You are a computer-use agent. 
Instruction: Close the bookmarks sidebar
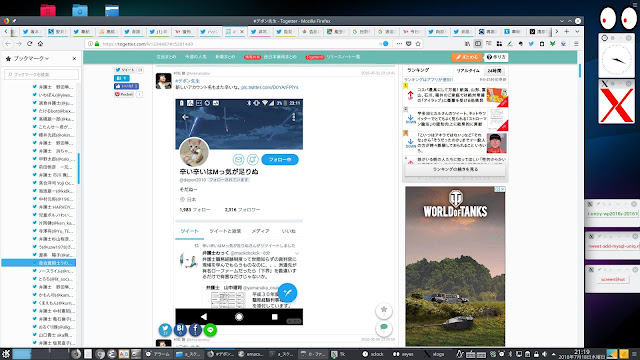pos(74,59)
